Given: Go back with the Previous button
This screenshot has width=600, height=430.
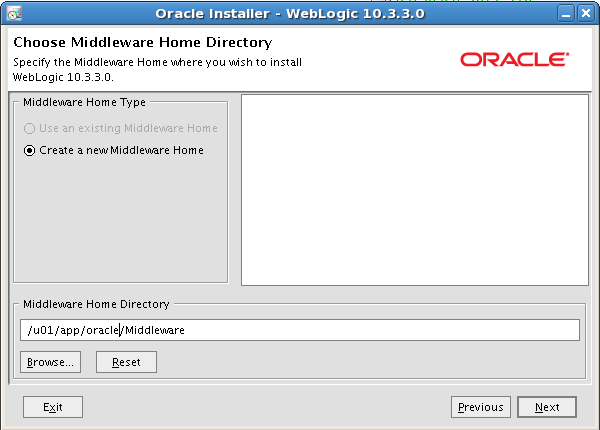Looking at the screenshot, I should [x=481, y=407].
